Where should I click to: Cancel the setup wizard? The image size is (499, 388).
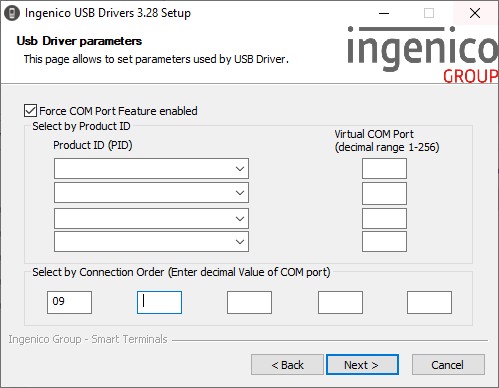coord(448,365)
